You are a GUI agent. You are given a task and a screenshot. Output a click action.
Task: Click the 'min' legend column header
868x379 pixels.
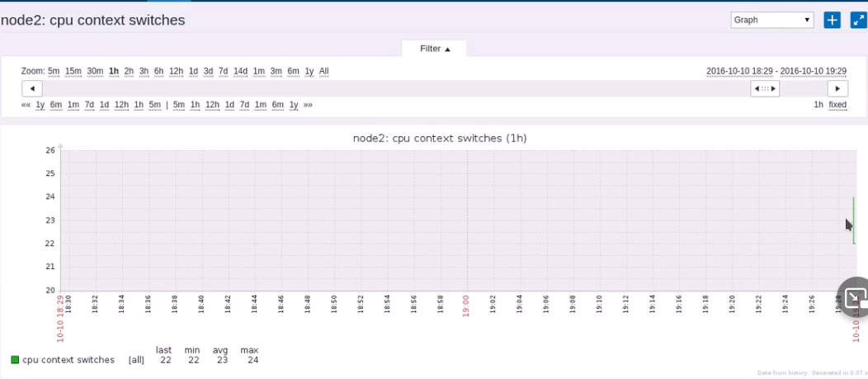tap(192, 350)
